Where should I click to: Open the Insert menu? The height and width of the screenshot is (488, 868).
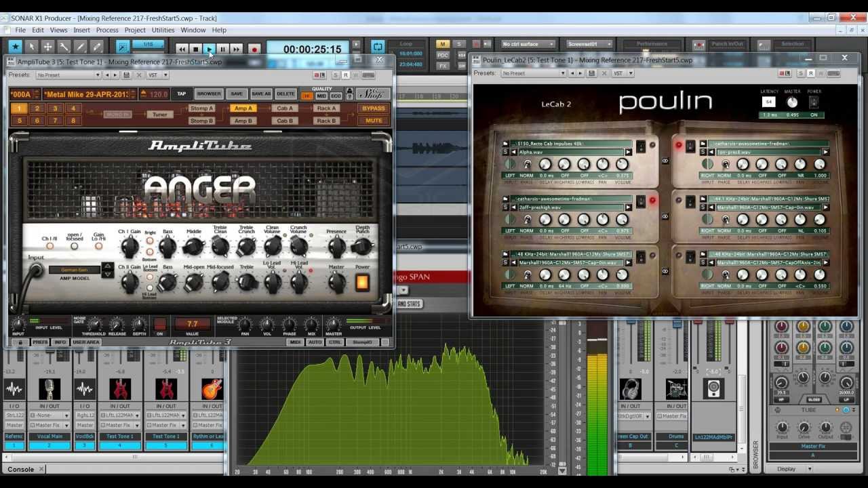tap(81, 30)
